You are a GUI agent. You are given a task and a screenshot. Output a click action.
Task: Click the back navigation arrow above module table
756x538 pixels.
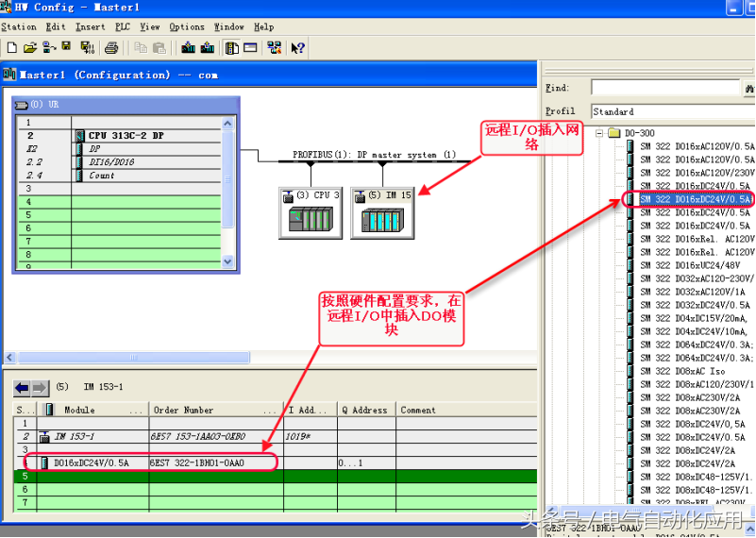[23, 388]
